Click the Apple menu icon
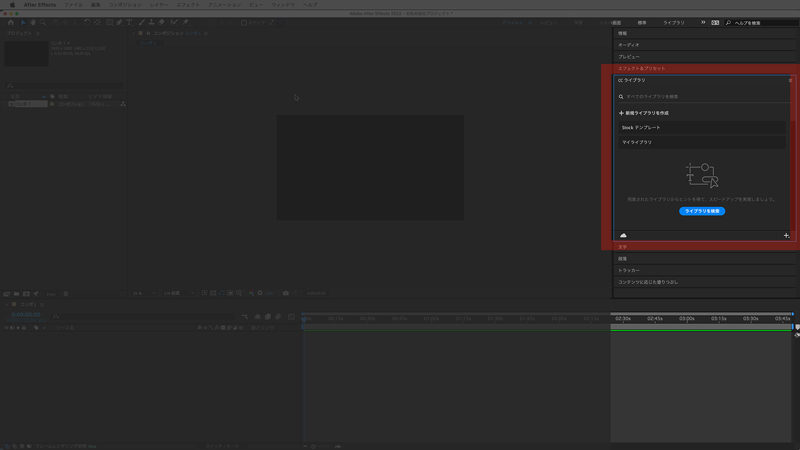 [x=10, y=5]
